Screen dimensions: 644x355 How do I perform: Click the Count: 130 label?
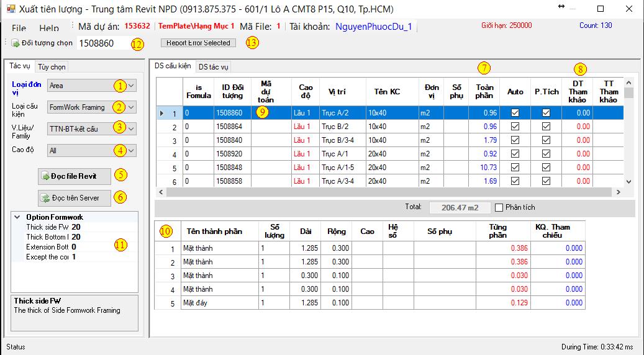(x=596, y=25)
